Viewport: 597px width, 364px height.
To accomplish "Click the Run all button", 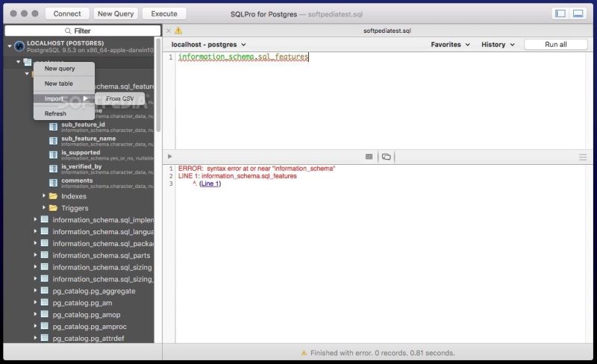I will coord(555,45).
